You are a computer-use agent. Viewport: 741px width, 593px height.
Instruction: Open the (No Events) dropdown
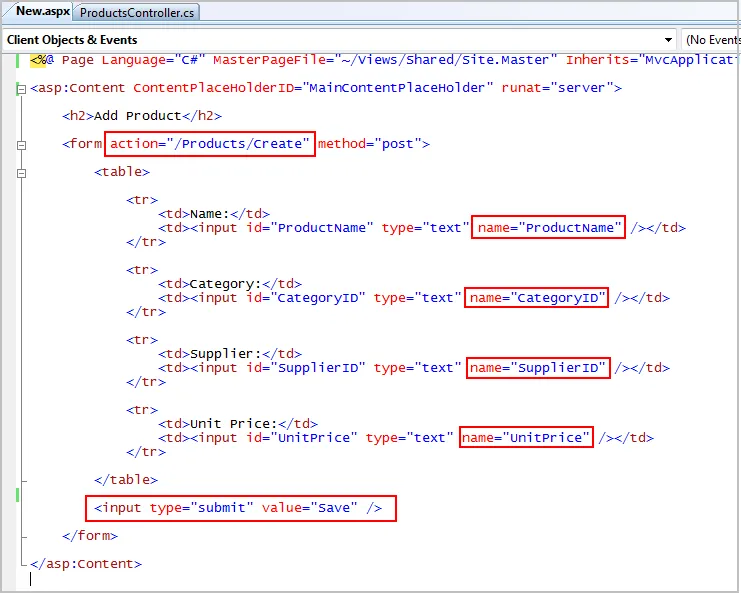(x=712, y=40)
